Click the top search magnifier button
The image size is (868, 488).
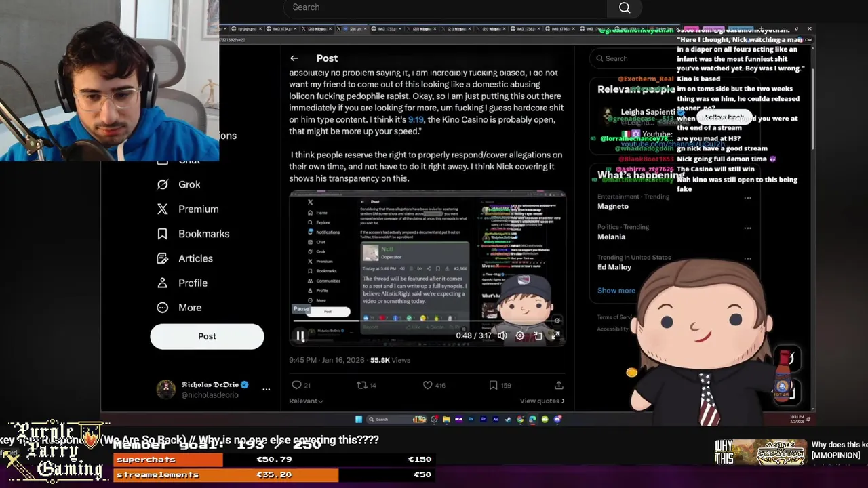pos(625,7)
